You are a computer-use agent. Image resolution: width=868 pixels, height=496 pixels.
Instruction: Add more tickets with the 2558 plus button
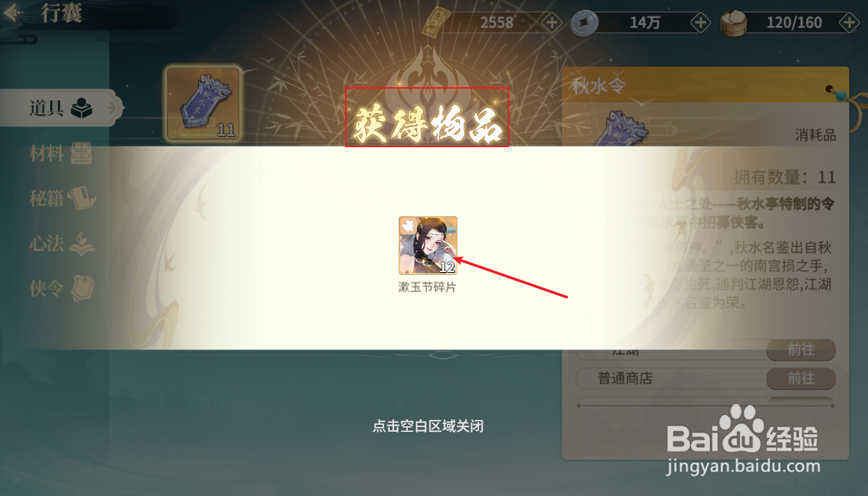(551, 23)
